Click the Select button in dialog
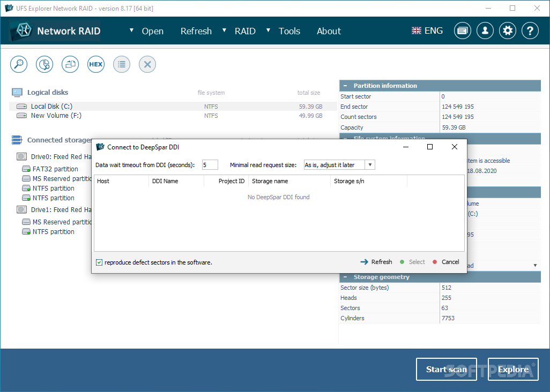 tap(413, 262)
